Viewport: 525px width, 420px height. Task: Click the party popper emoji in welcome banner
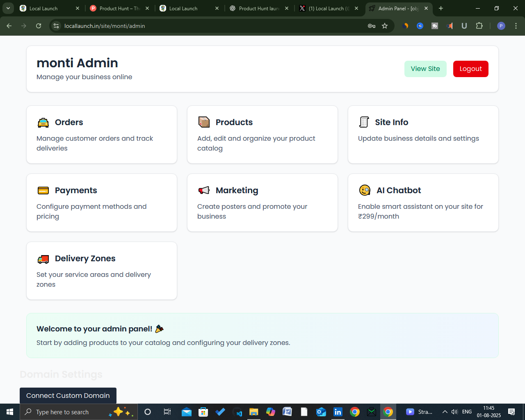(159, 329)
